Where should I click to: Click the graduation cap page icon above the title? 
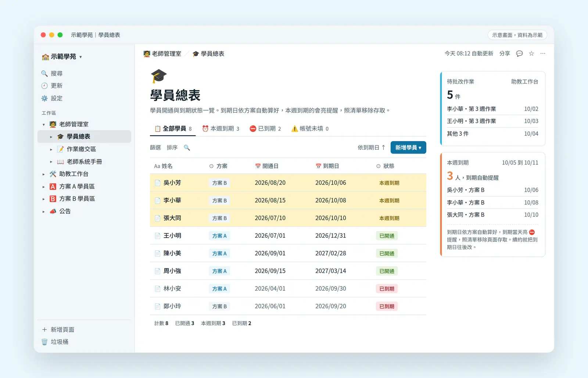(159, 76)
